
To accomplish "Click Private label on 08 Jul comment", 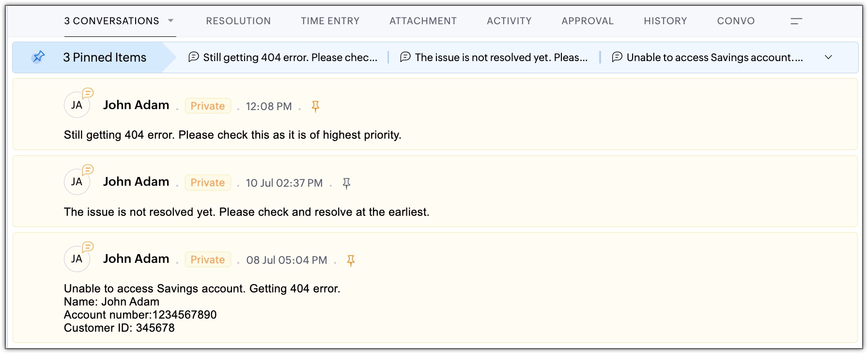I will point(208,259).
